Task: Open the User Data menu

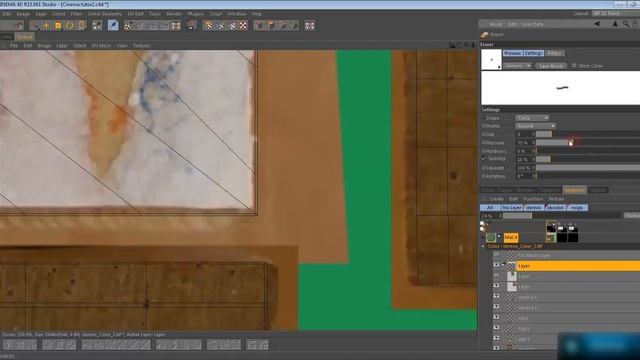Action: click(532, 24)
